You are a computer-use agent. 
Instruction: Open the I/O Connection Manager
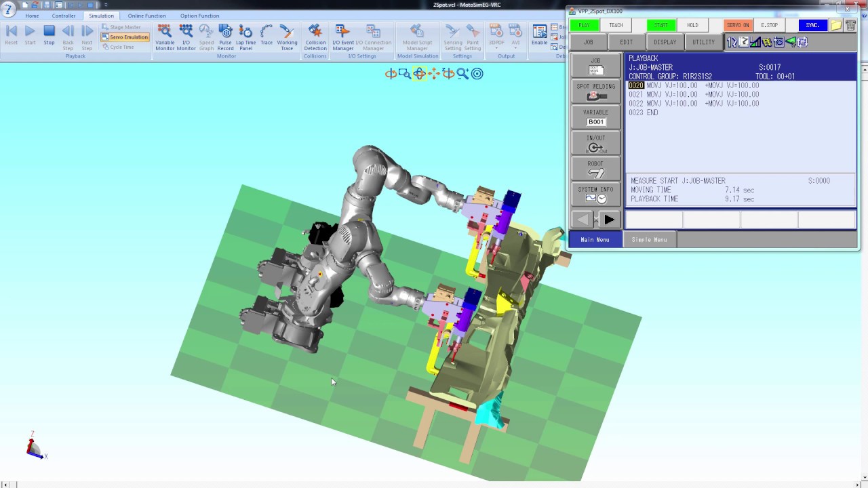pos(373,37)
